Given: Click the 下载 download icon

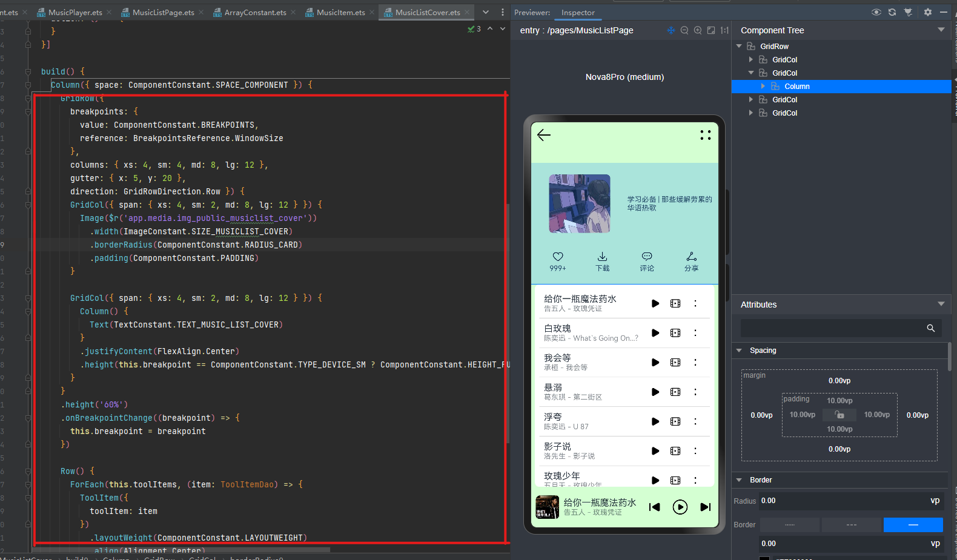Looking at the screenshot, I should (602, 257).
